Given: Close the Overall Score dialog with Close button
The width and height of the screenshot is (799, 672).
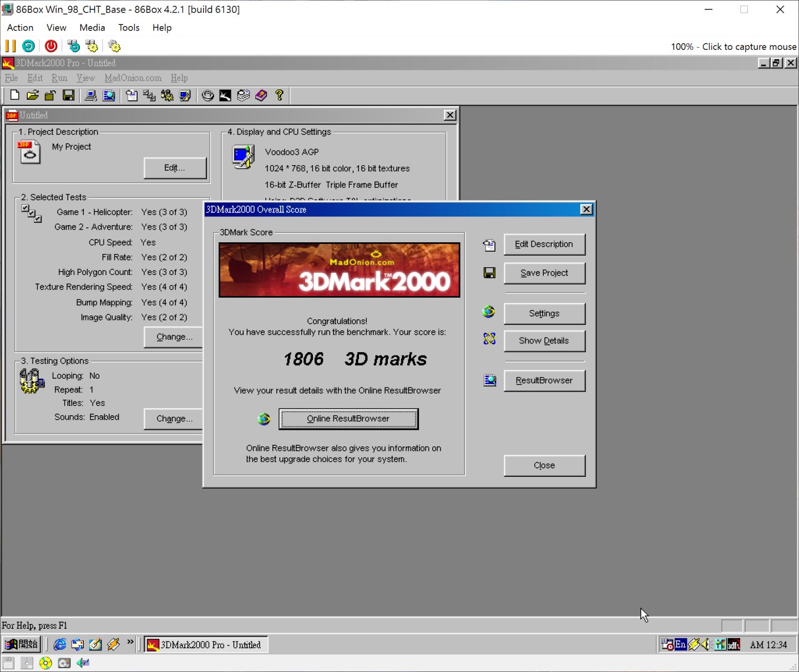Looking at the screenshot, I should (544, 466).
